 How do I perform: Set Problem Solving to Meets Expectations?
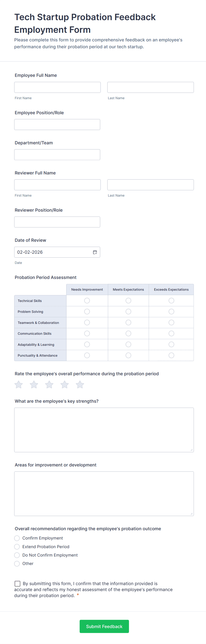pyautogui.click(x=128, y=311)
